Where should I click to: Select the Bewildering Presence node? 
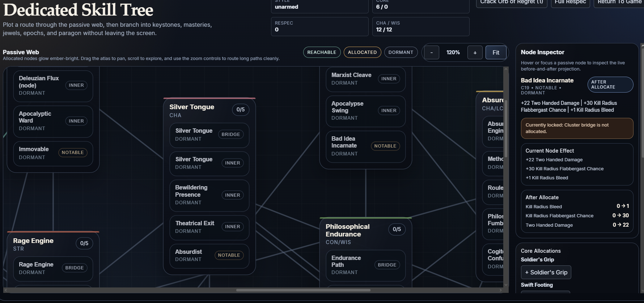(209, 195)
